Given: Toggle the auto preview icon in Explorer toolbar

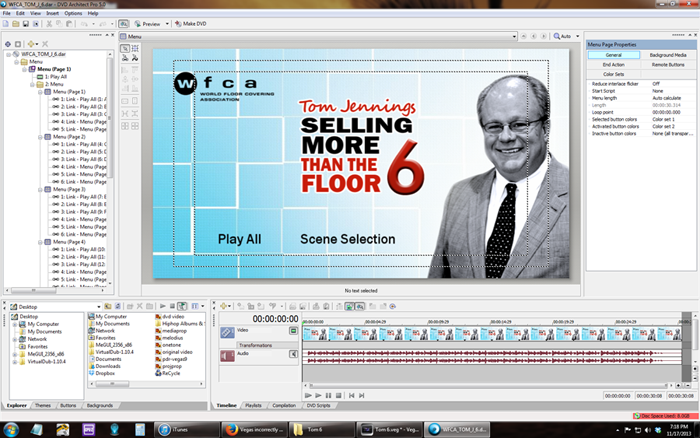Looking at the screenshot, I should 182,306.
